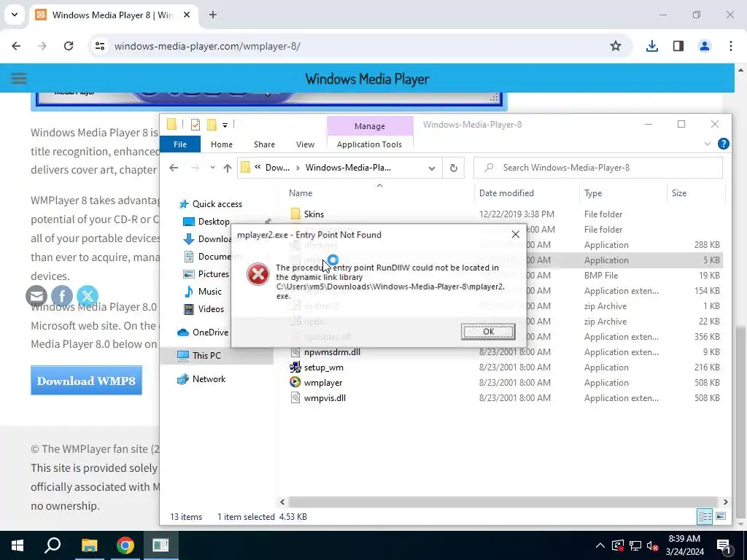The width and height of the screenshot is (747, 560).
Task: Bookmark this page with the star icon
Action: (x=616, y=46)
